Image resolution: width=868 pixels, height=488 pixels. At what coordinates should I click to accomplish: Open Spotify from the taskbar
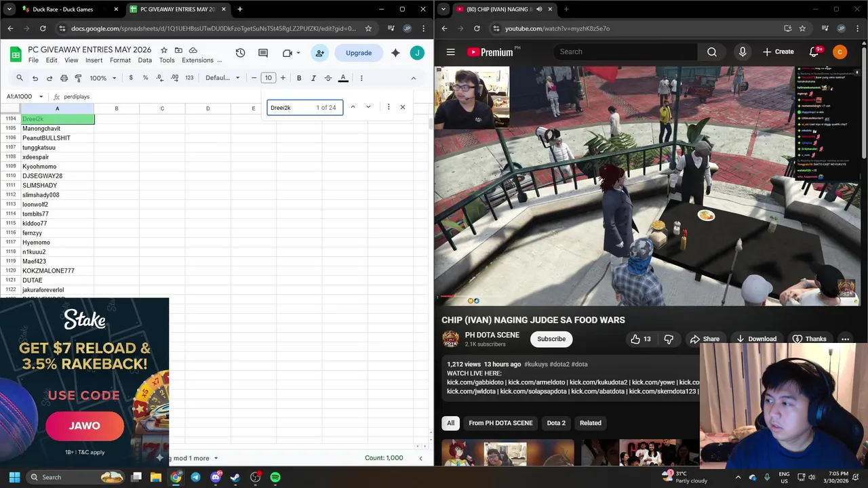coord(275,477)
